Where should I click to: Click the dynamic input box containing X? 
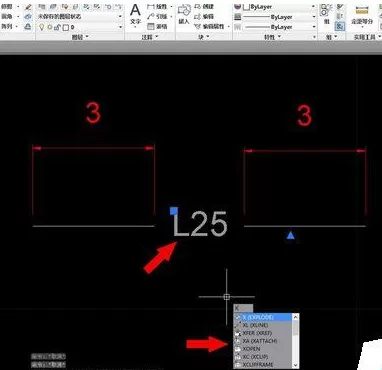click(243, 308)
